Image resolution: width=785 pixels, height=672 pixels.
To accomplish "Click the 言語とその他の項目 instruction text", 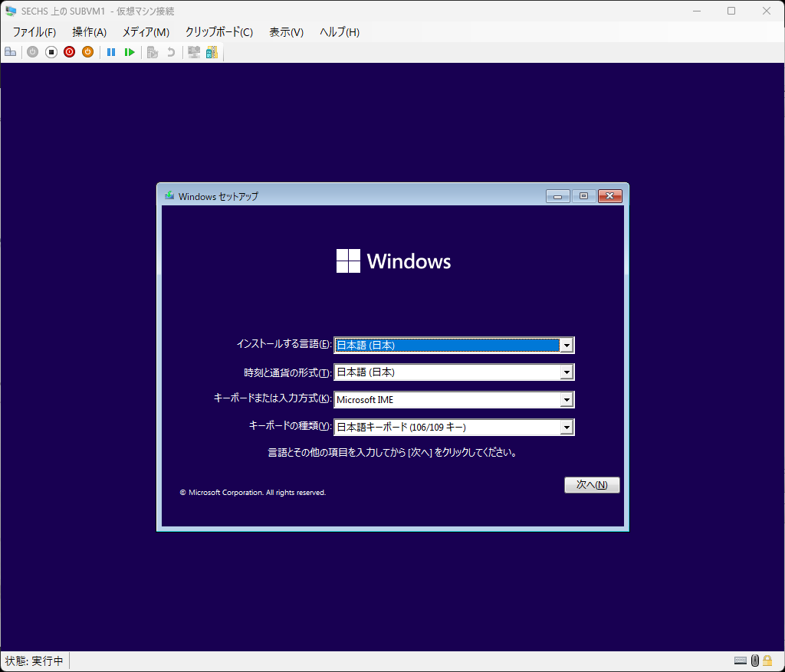I will coord(392,453).
